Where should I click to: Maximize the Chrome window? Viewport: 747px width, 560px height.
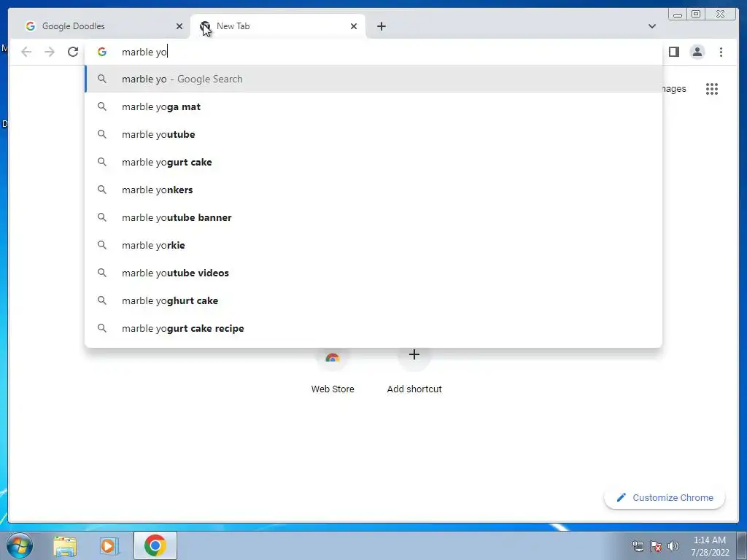point(696,14)
